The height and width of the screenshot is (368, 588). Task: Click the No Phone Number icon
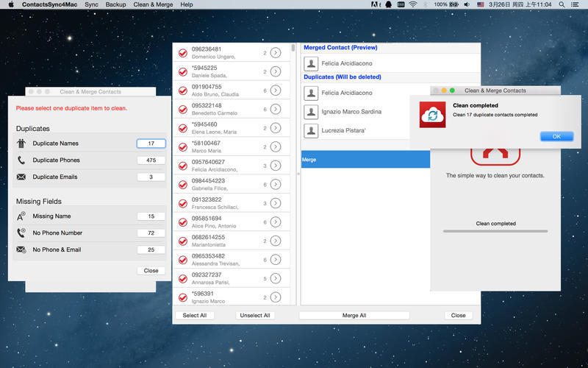pyautogui.click(x=21, y=233)
